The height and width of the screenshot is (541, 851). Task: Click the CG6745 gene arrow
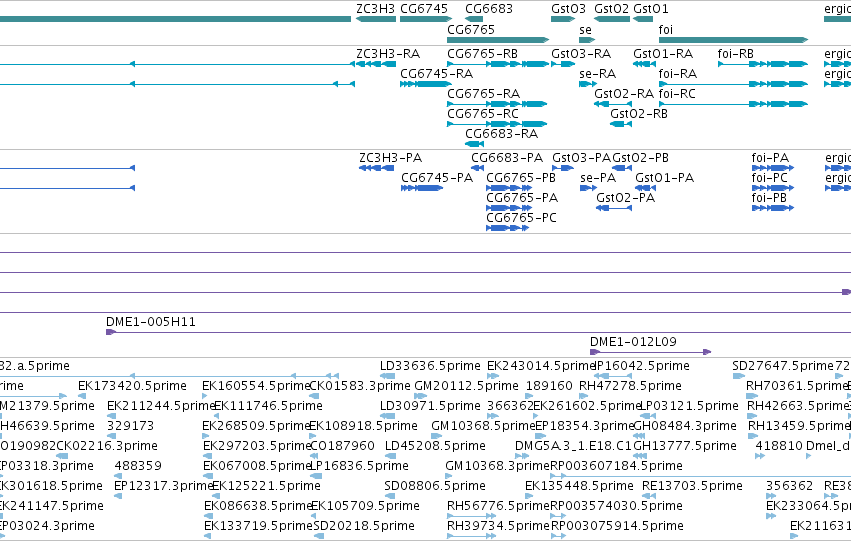click(426, 19)
